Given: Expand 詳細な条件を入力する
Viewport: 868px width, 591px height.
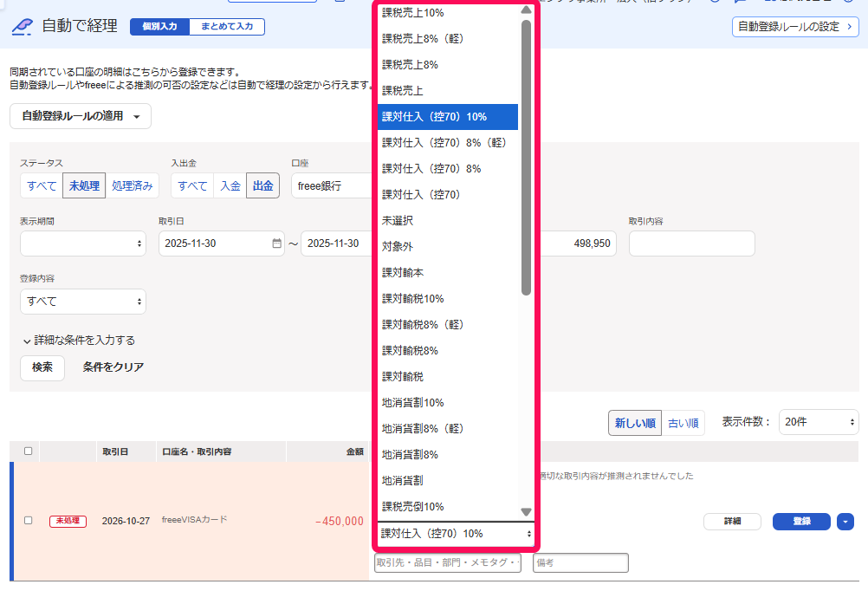Looking at the screenshot, I should [x=79, y=340].
